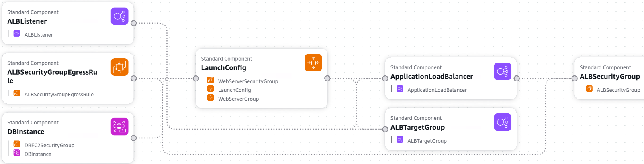Click the orange EC2 icon on ALBSecurityGroupEgressRule card

coord(119,67)
